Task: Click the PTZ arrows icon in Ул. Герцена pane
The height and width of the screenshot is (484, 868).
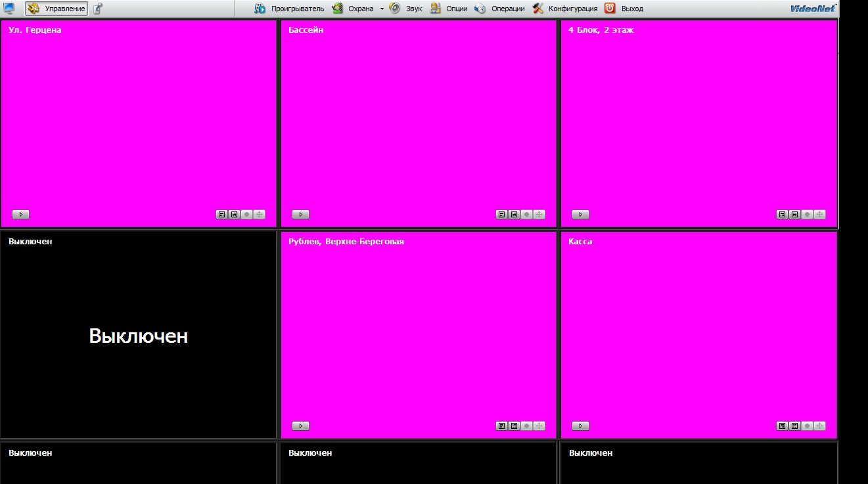Action: pyautogui.click(x=260, y=214)
